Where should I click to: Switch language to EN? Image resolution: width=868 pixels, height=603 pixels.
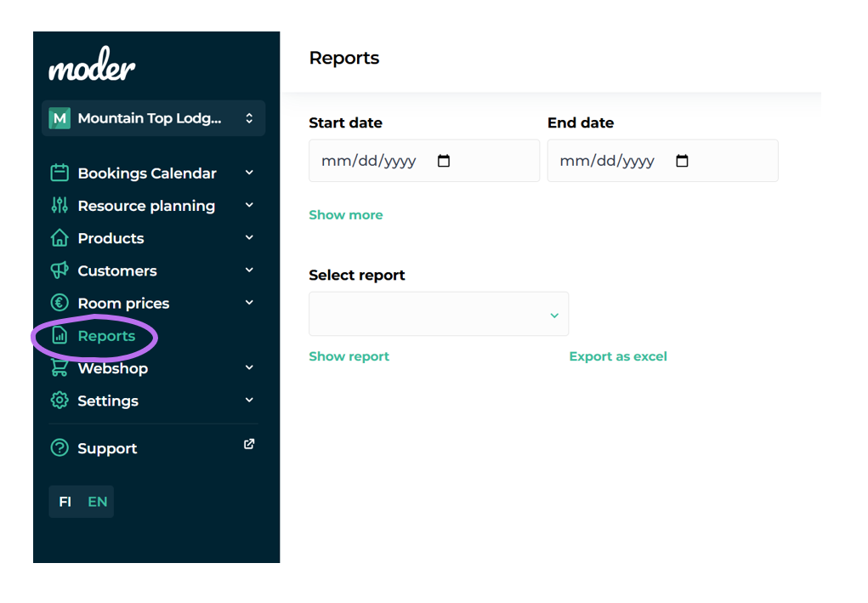[x=98, y=502]
